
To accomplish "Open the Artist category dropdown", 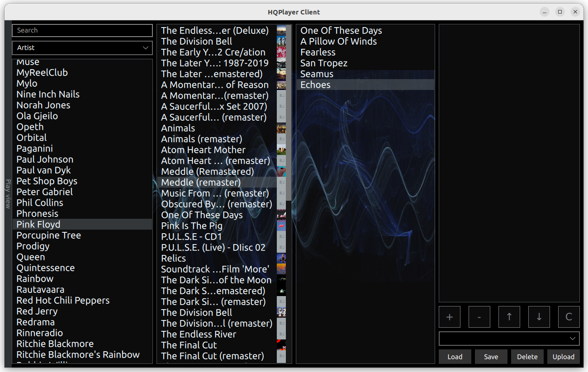I will click(x=82, y=48).
